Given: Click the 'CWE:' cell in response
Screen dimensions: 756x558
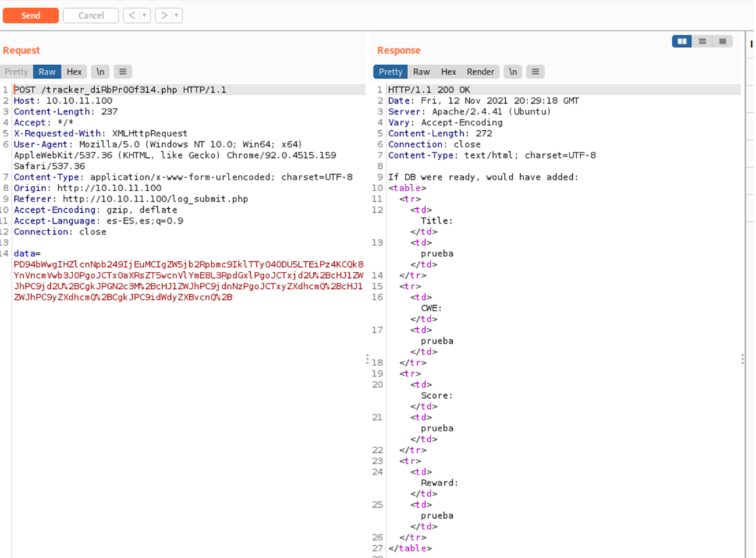Looking at the screenshot, I should point(431,308).
